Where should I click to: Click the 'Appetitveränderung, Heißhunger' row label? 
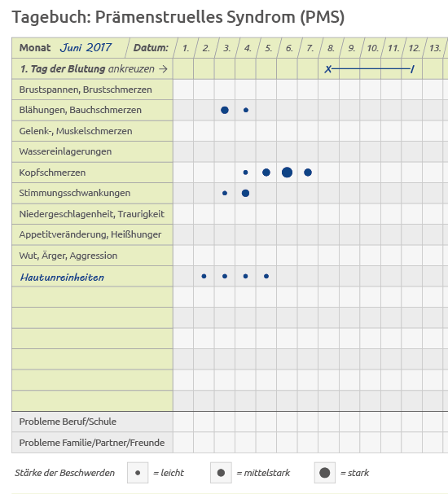point(90,234)
